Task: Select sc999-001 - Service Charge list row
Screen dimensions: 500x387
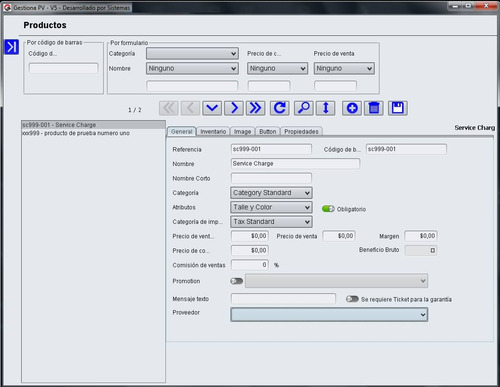Action: pyautogui.click(x=93, y=125)
